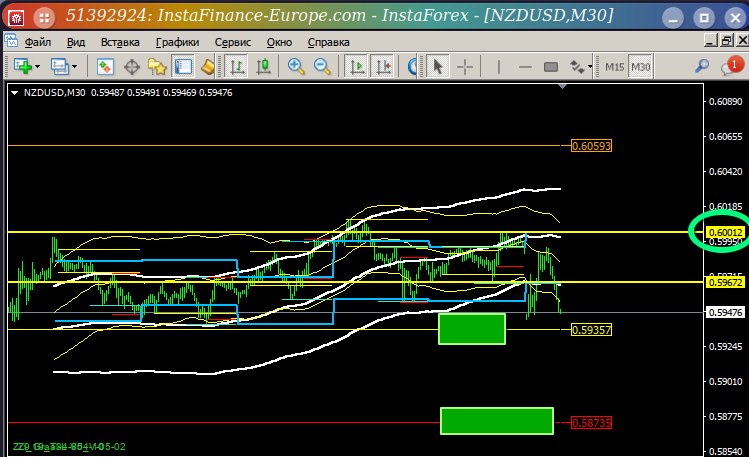Switch to M15 timeframe

tap(614, 67)
